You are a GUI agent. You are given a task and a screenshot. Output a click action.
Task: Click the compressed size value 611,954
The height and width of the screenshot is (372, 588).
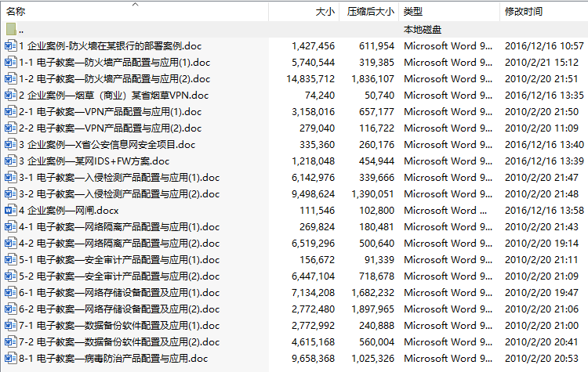[376, 46]
